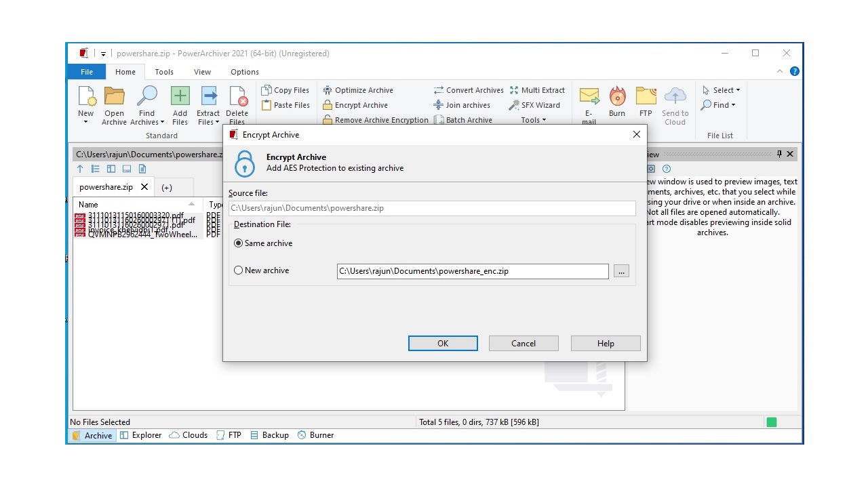Switch to the Options ribbon tab
Image resolution: width=868 pixels, height=488 pixels.
(x=245, y=72)
